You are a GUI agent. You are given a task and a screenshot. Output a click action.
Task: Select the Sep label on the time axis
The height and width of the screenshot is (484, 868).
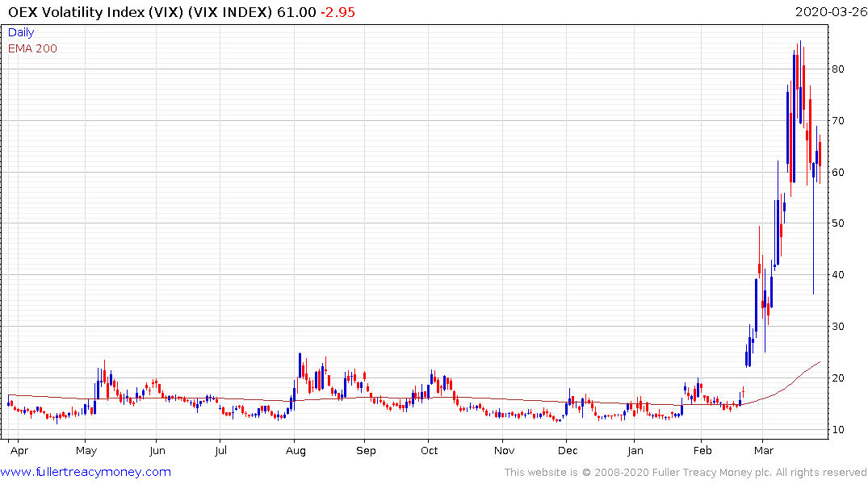point(366,451)
